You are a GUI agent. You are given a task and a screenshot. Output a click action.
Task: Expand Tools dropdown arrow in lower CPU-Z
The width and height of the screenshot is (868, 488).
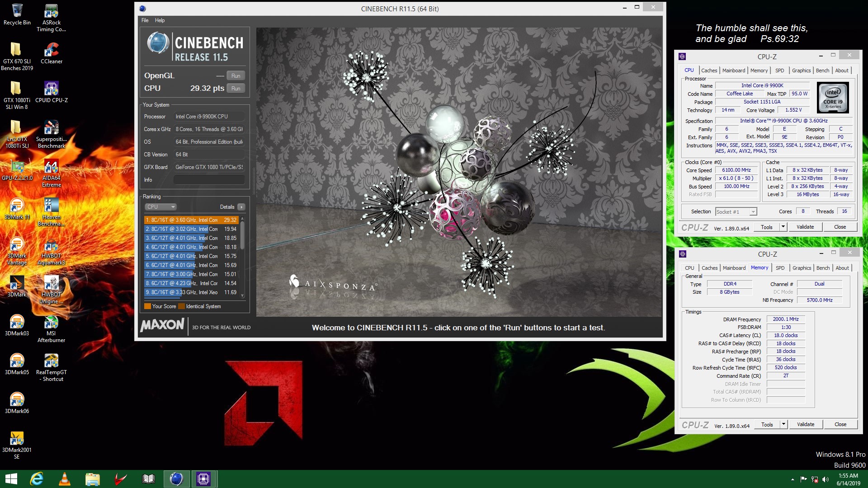[783, 424]
